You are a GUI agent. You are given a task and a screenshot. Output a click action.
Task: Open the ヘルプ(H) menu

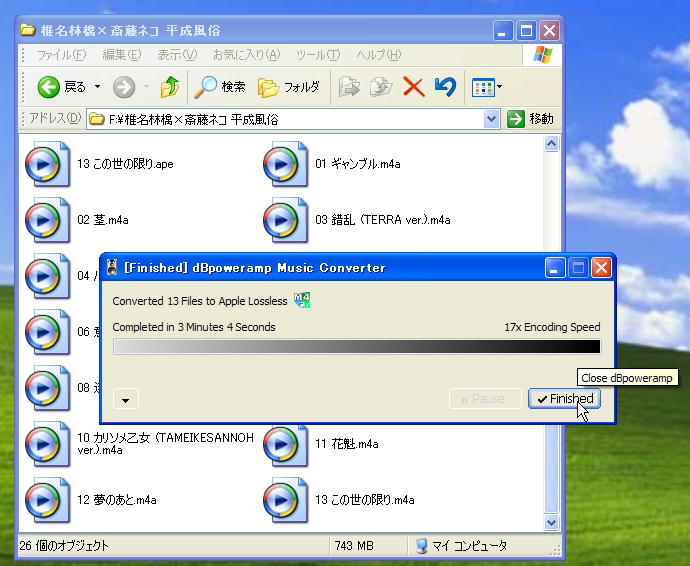point(378,55)
